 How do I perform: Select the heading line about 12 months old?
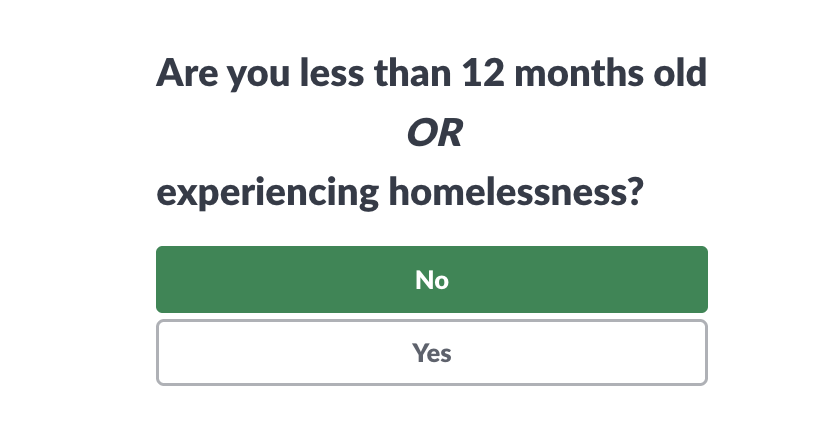pyautogui.click(x=431, y=73)
